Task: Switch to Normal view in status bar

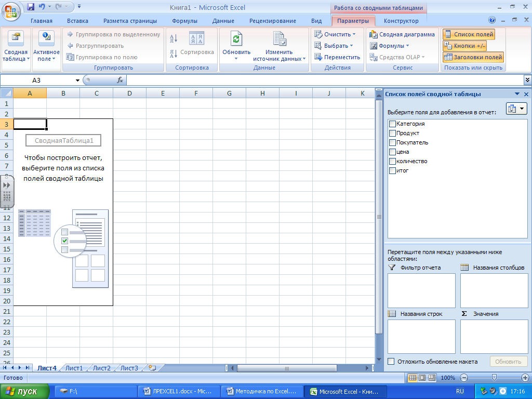Action: 413,378
